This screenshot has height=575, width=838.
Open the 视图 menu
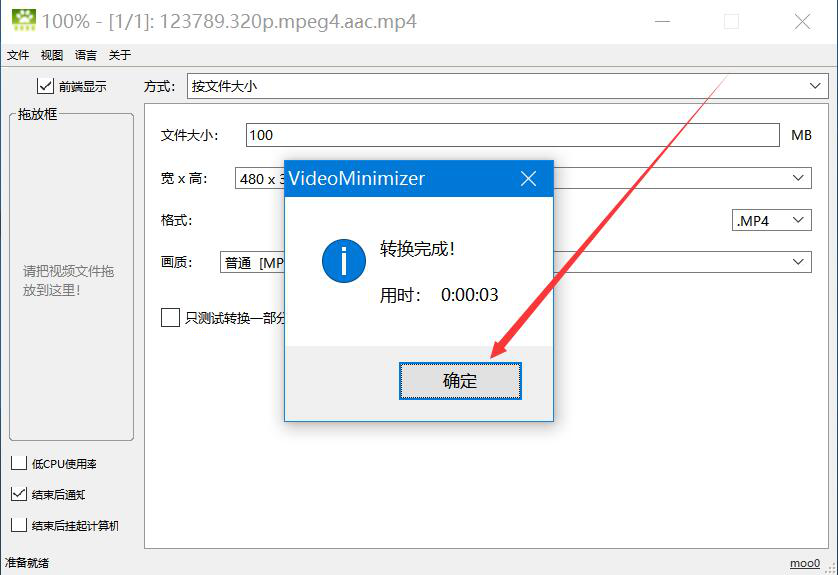pos(52,55)
